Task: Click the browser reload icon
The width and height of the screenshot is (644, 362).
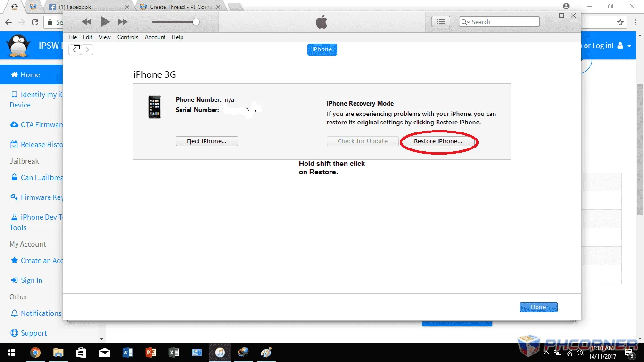Action: 35,22
